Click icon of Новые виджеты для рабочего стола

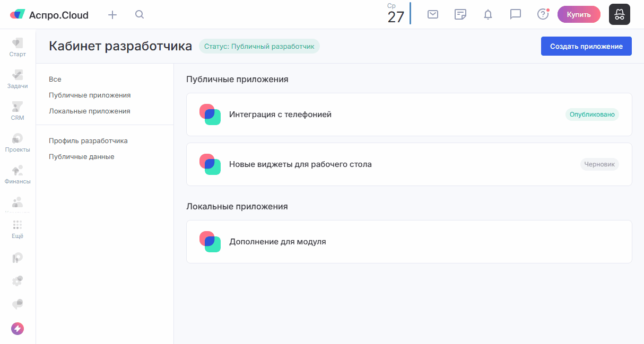[x=210, y=164]
